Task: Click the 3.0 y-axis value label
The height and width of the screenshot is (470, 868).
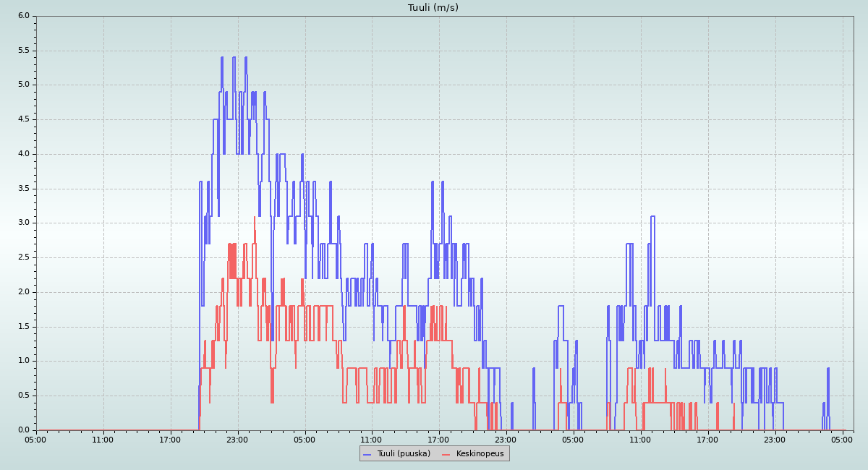Action: point(23,223)
